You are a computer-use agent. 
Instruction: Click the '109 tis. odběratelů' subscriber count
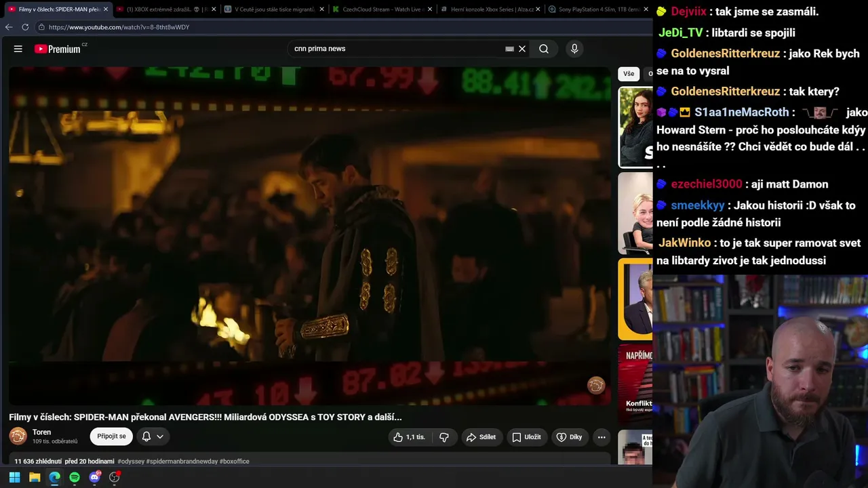pos(55,441)
